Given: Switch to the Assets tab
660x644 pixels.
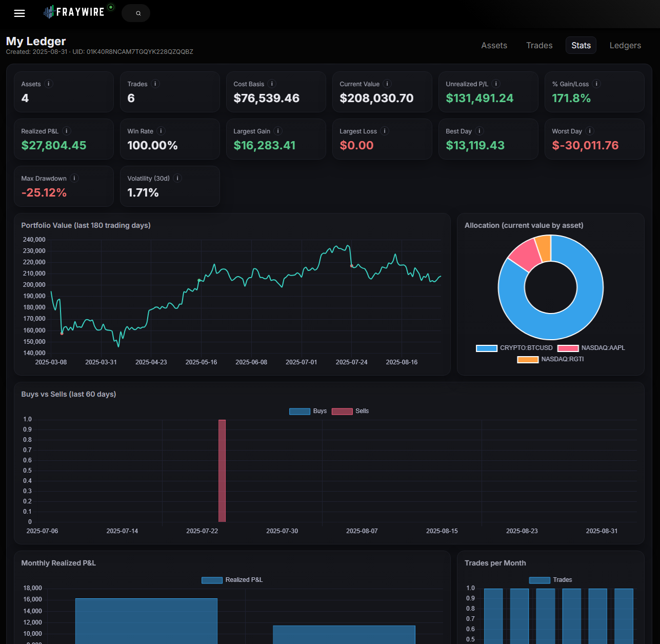Looking at the screenshot, I should (x=494, y=45).
